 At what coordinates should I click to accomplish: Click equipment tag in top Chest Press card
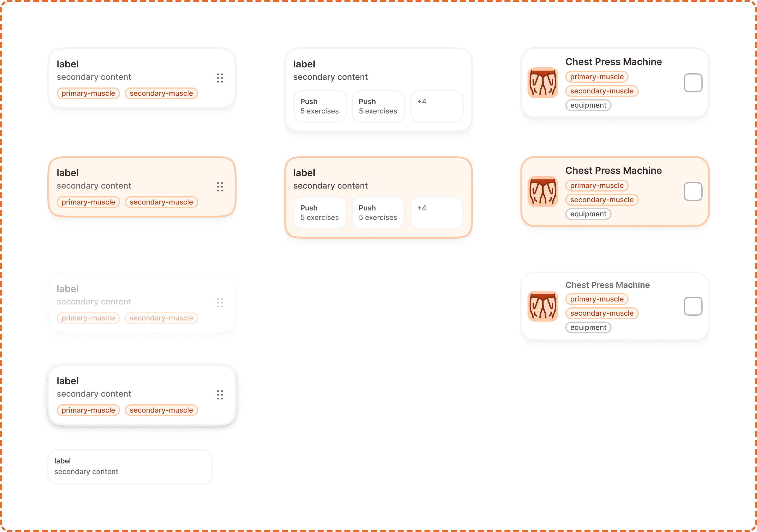pyautogui.click(x=588, y=105)
